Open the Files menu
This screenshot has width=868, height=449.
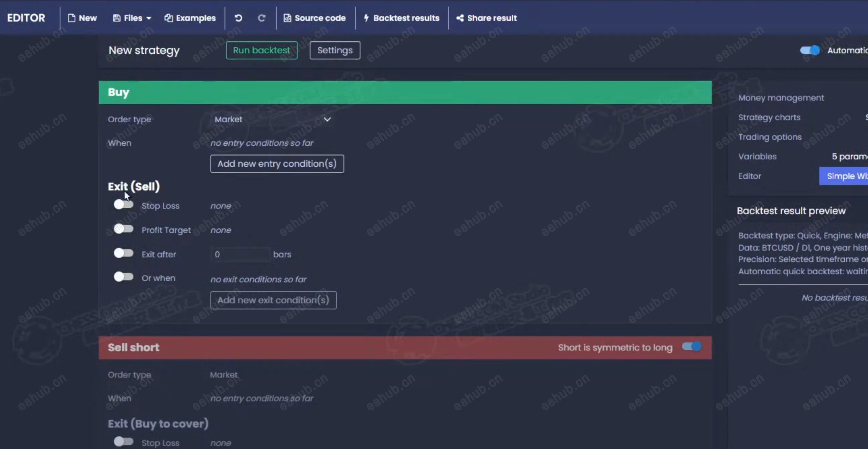coord(132,18)
